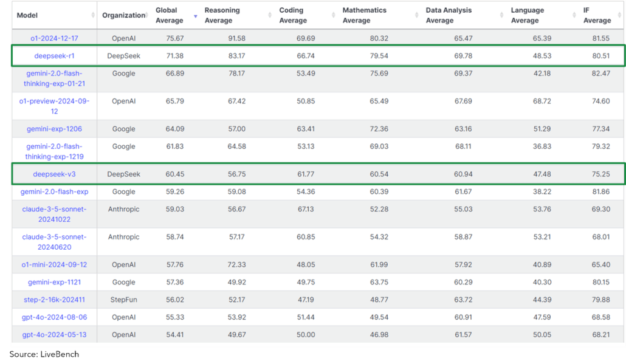Click the 75.67 global average value

[175, 38]
